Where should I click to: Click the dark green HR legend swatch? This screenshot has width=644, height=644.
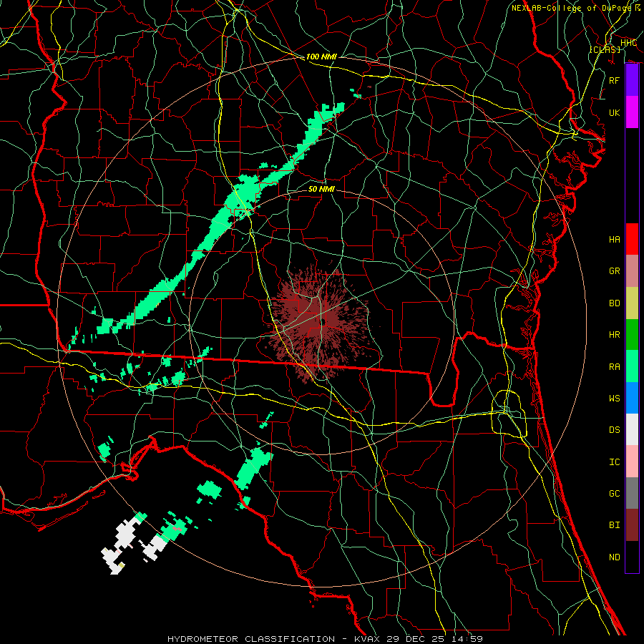pyautogui.click(x=632, y=334)
